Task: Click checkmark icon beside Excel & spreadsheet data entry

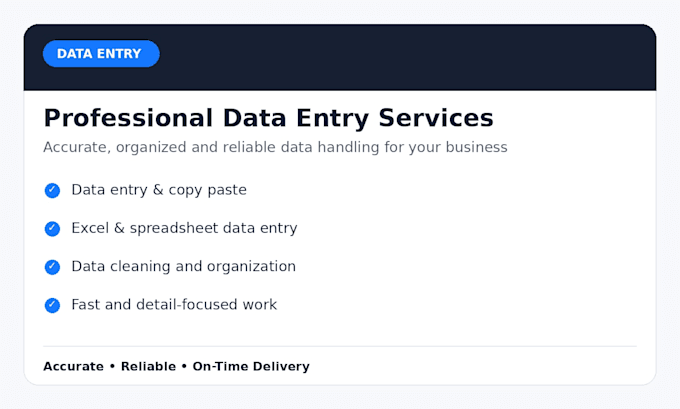Action: pos(52,229)
